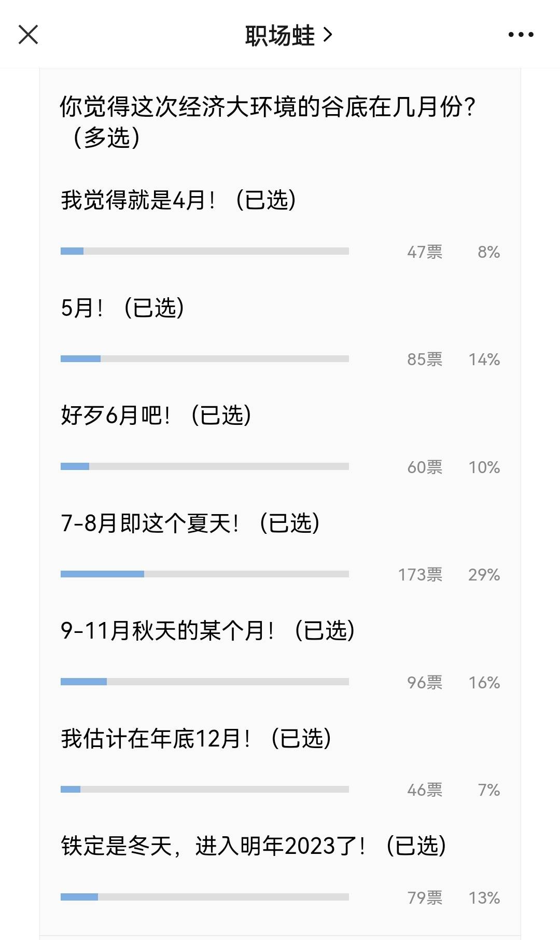Click the 16% percentage label
Image resolution: width=560 pixels, height=940 pixels.
click(484, 683)
